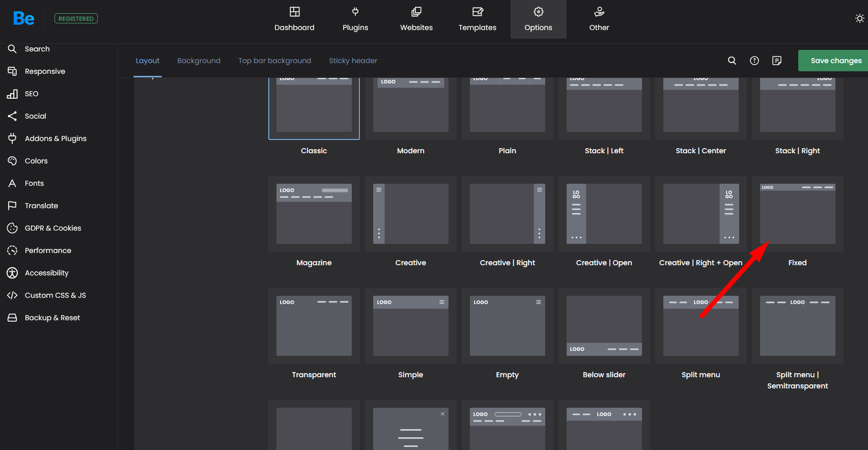Open SEO settings chart icon
This screenshot has height=450, width=868.
[12, 94]
